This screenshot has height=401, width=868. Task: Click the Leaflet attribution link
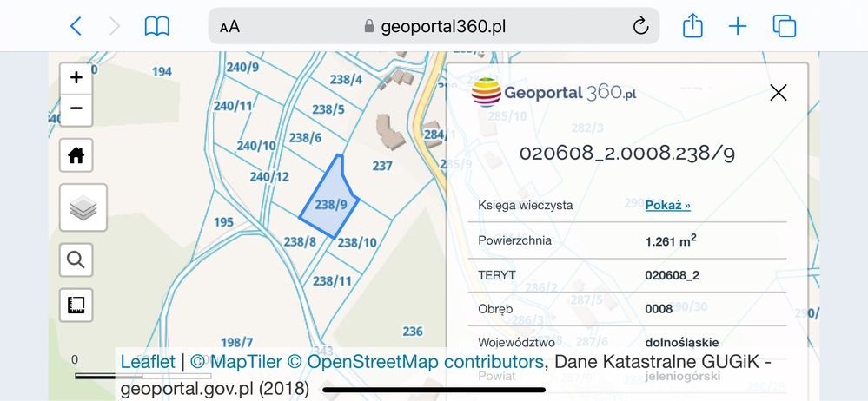(148, 362)
